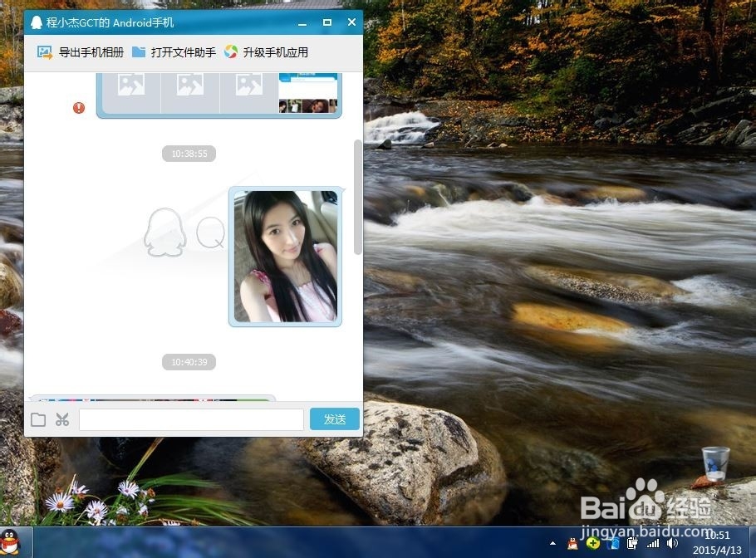Click the red send-failed warning icon
The height and width of the screenshot is (558, 756).
pos(79,108)
